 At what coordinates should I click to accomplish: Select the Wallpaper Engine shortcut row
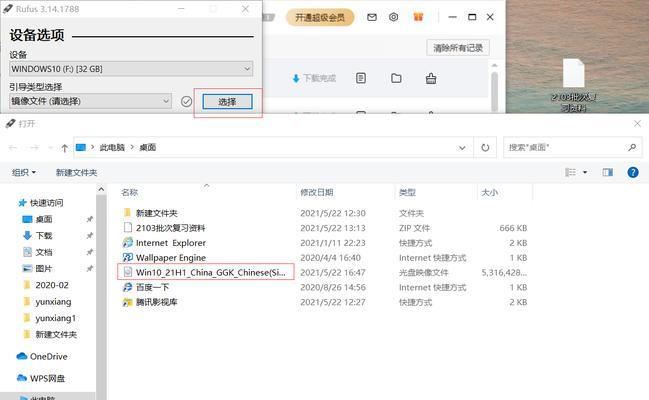pos(325,258)
